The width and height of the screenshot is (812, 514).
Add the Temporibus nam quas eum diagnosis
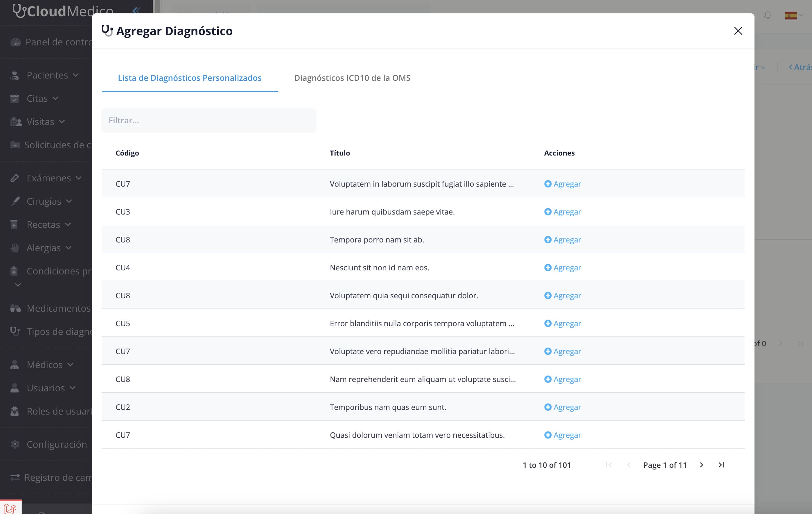[563, 407]
